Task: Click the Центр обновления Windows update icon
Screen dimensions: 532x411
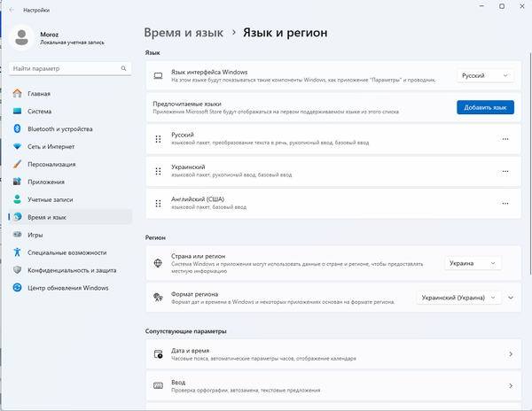Action: coord(18,287)
